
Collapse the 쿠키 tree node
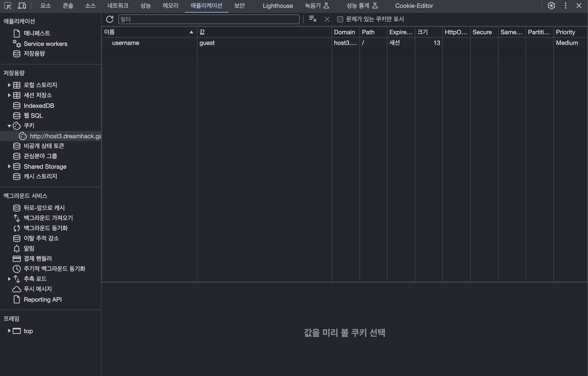tap(9, 126)
